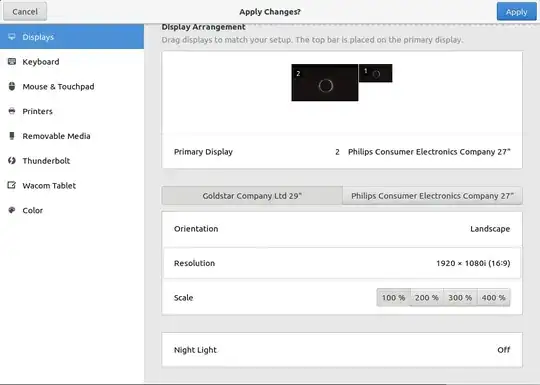Set scale to 100 %
540x385 pixels.
[393, 298]
